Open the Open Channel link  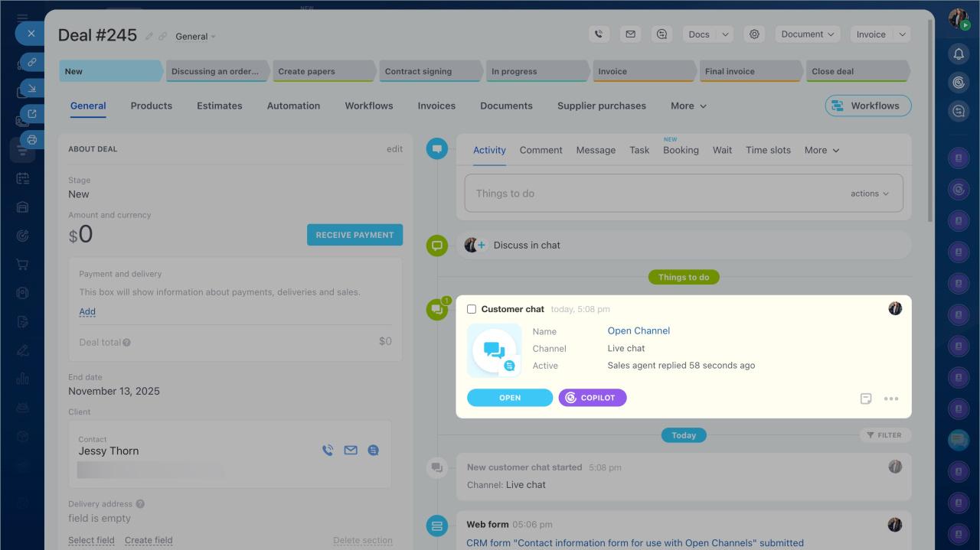(639, 331)
